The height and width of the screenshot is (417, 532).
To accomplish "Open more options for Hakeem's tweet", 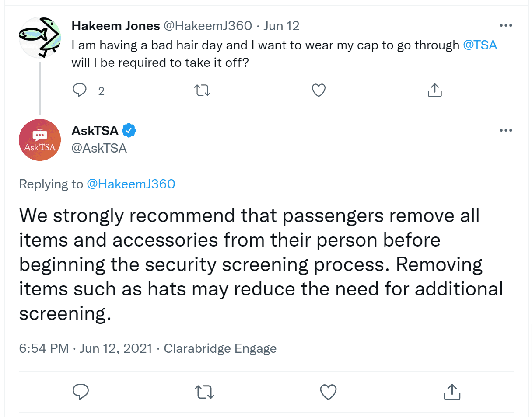I will click(506, 26).
